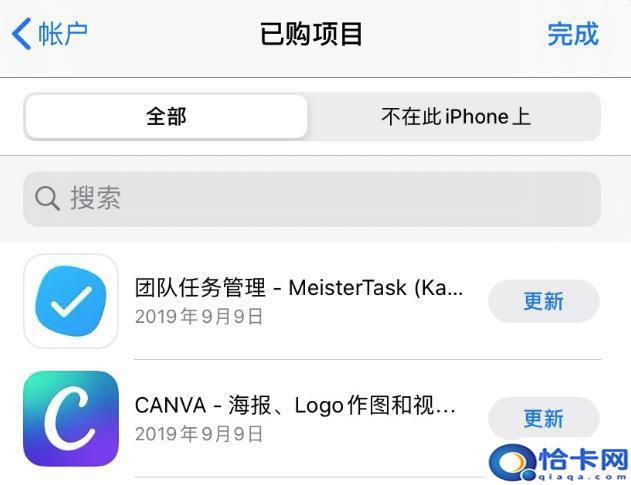Open 团队任务管理 - MeisterTask title
This screenshot has width=631, height=485.
tap(299, 288)
